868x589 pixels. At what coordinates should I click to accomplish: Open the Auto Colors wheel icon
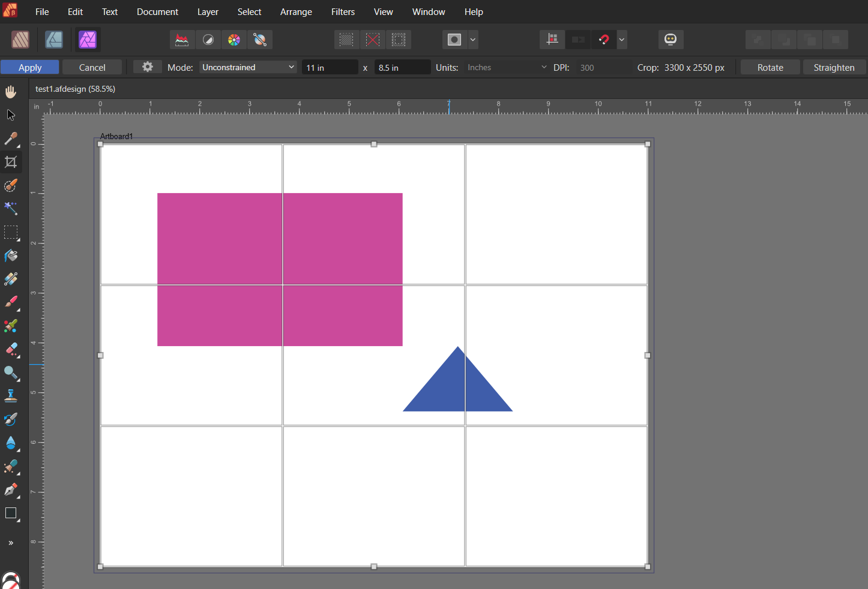tap(234, 40)
